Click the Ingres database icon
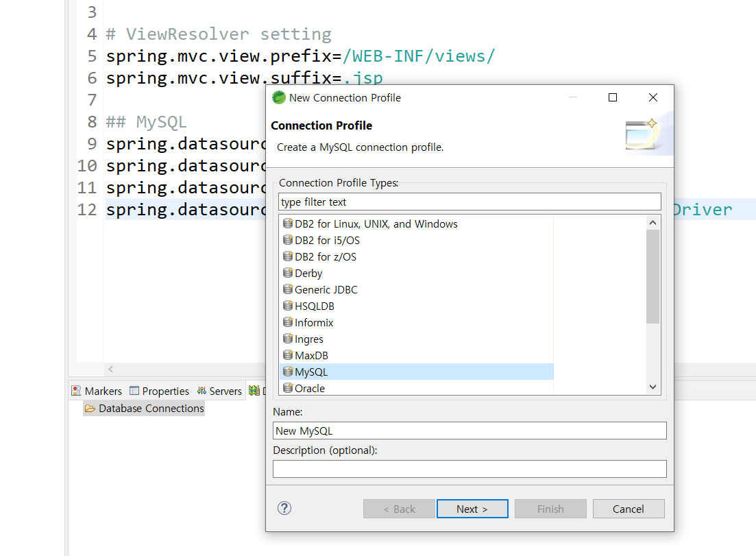The height and width of the screenshot is (556, 756). coord(288,339)
